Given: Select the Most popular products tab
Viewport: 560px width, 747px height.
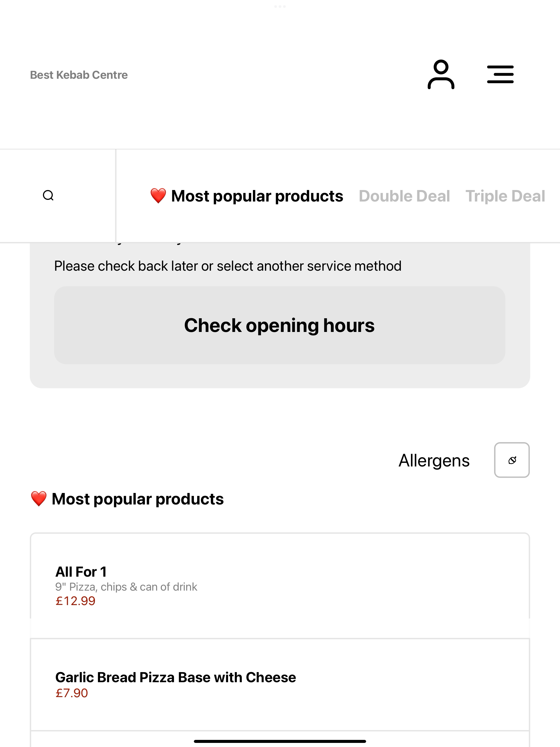Looking at the screenshot, I should coord(247,196).
